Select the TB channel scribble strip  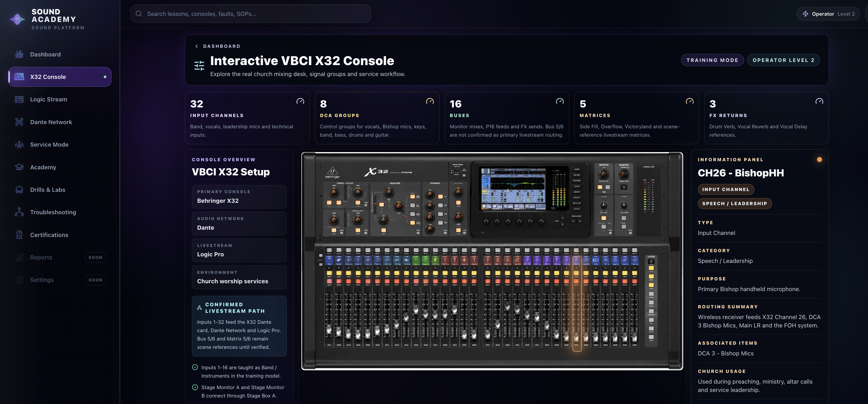606,261
